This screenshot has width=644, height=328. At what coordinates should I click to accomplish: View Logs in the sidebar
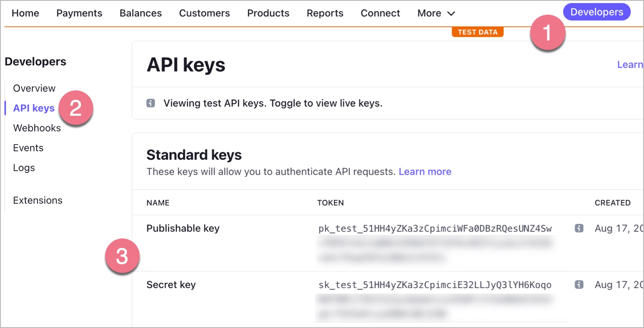coord(24,167)
